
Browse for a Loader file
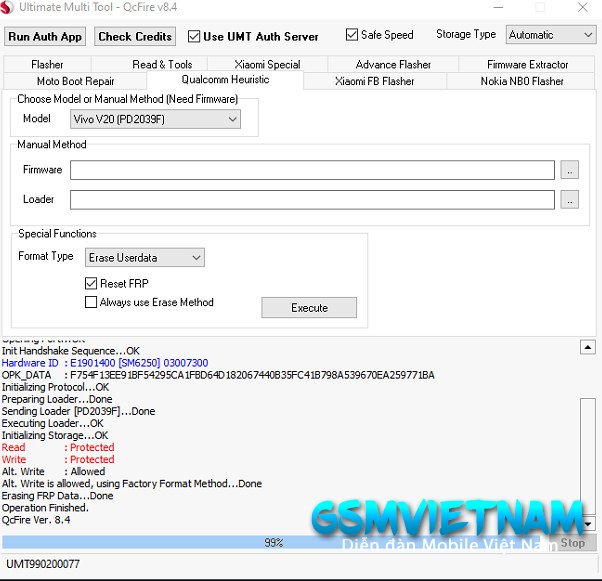tap(569, 200)
